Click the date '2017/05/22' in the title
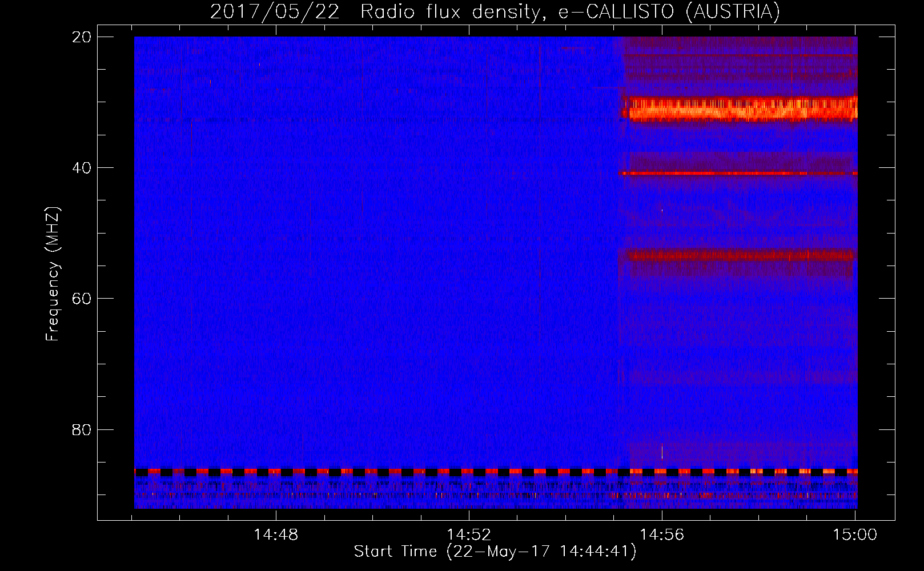Viewport: 924px width, 571px height. click(x=275, y=11)
